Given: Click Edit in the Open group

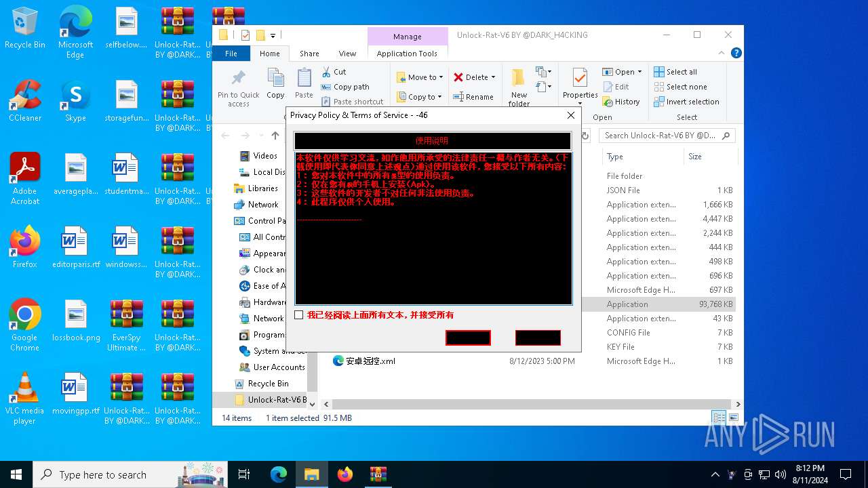Looking at the screenshot, I should tap(616, 87).
